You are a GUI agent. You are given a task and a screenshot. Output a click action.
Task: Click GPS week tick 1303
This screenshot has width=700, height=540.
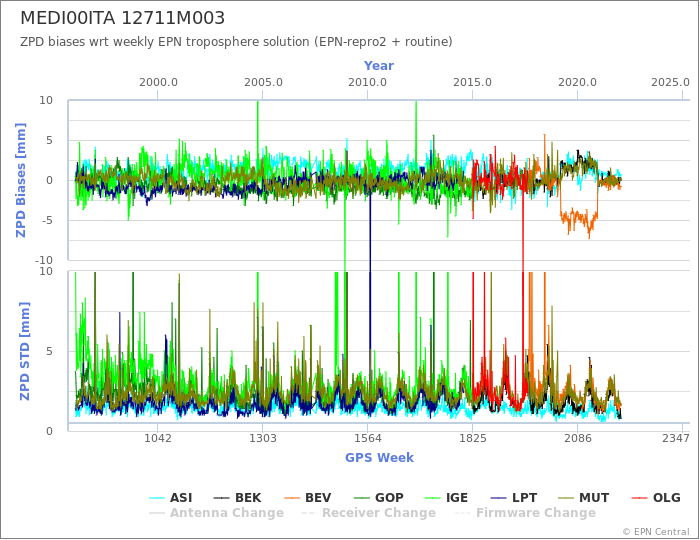262,438
